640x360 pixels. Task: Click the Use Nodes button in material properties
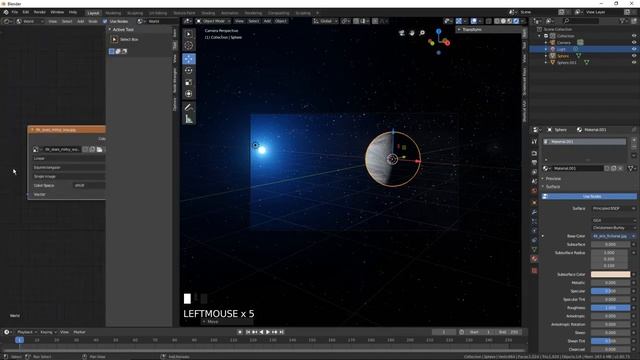point(589,196)
